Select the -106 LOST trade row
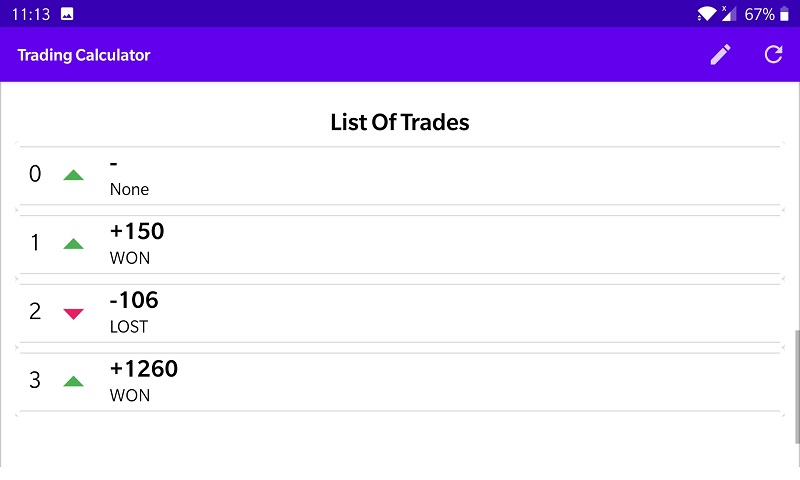This screenshot has width=800, height=480. [x=400, y=313]
